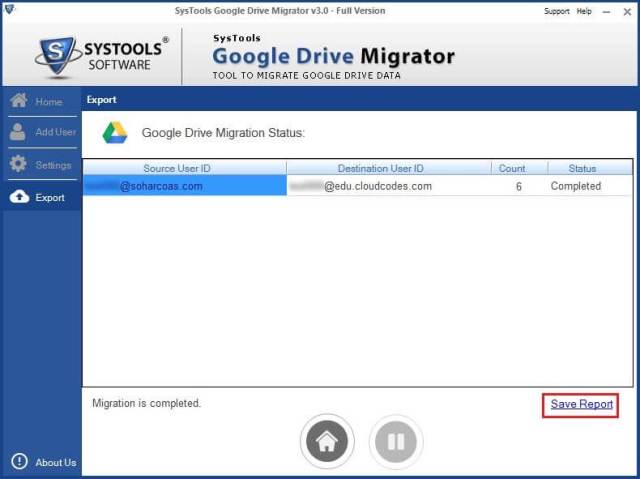Click the Save Report link

(582, 404)
